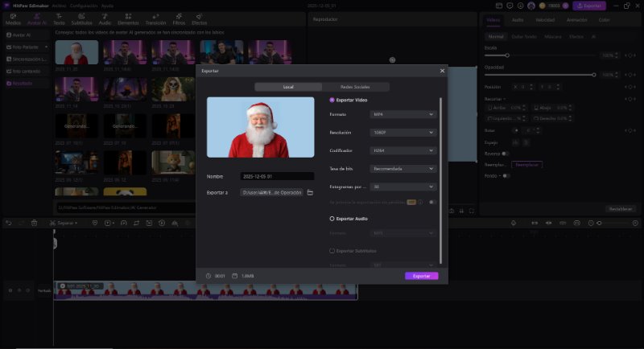Open the Medios media panel icon
Screen dimensions: 644x349
point(13,18)
